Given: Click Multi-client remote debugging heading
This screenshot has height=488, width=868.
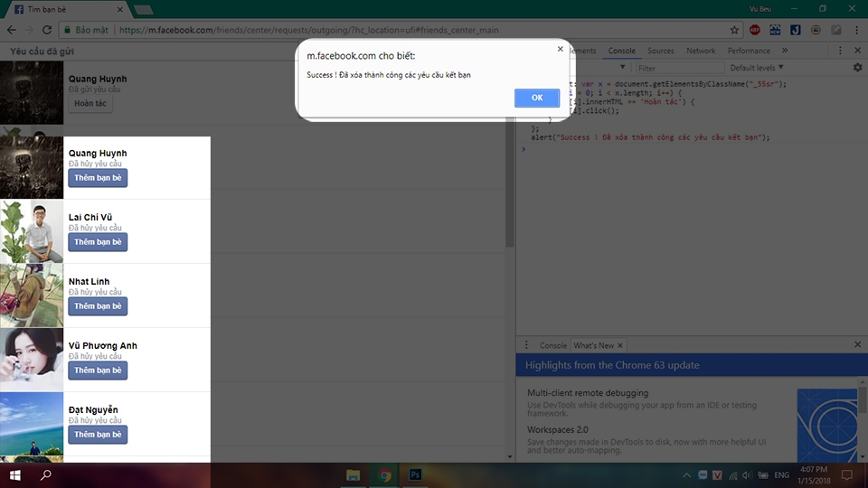Looking at the screenshot, I should click(x=588, y=393).
